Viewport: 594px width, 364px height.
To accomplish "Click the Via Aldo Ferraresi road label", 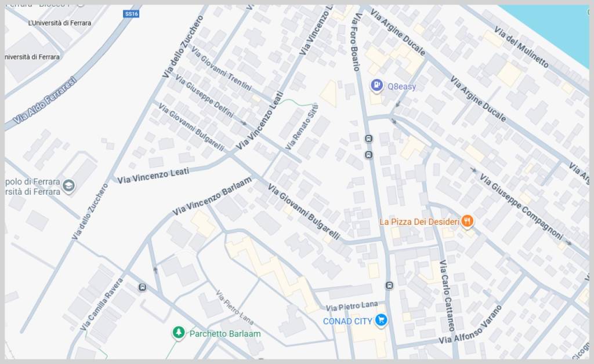I will 45,100.
